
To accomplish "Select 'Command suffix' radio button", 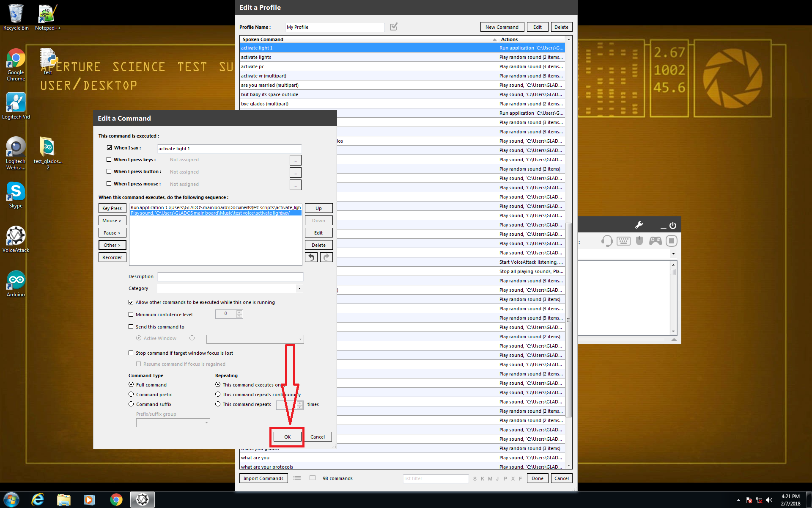I will [131, 404].
